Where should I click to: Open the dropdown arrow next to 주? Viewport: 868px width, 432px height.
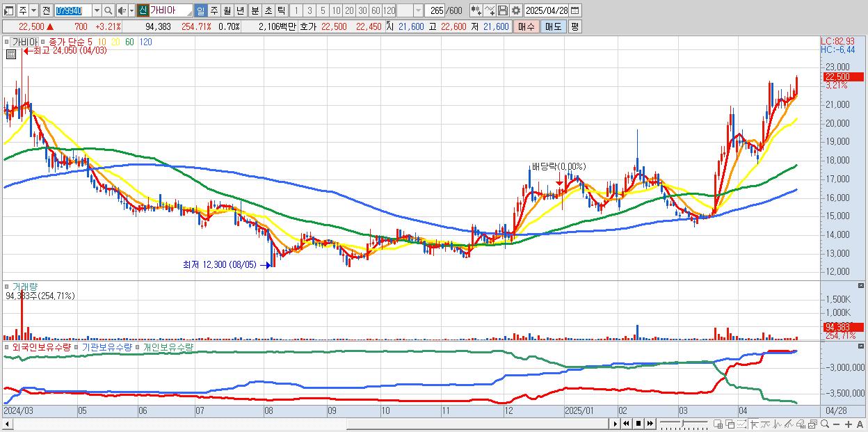pos(33,10)
